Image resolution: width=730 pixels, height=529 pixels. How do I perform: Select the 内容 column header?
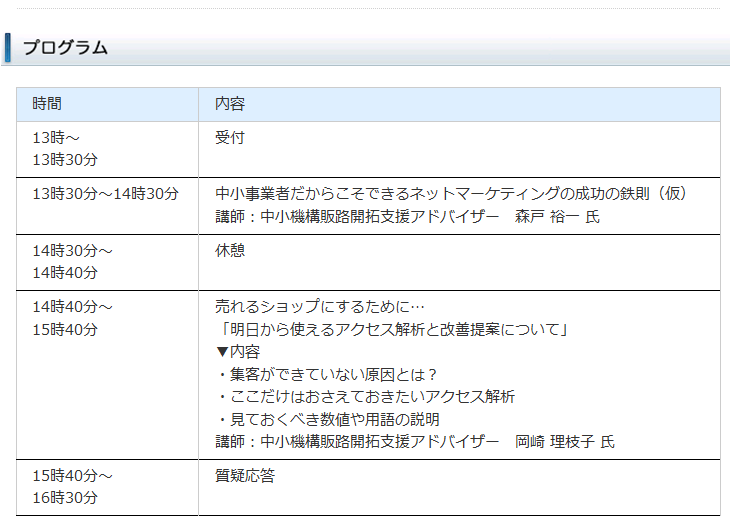[460, 104]
